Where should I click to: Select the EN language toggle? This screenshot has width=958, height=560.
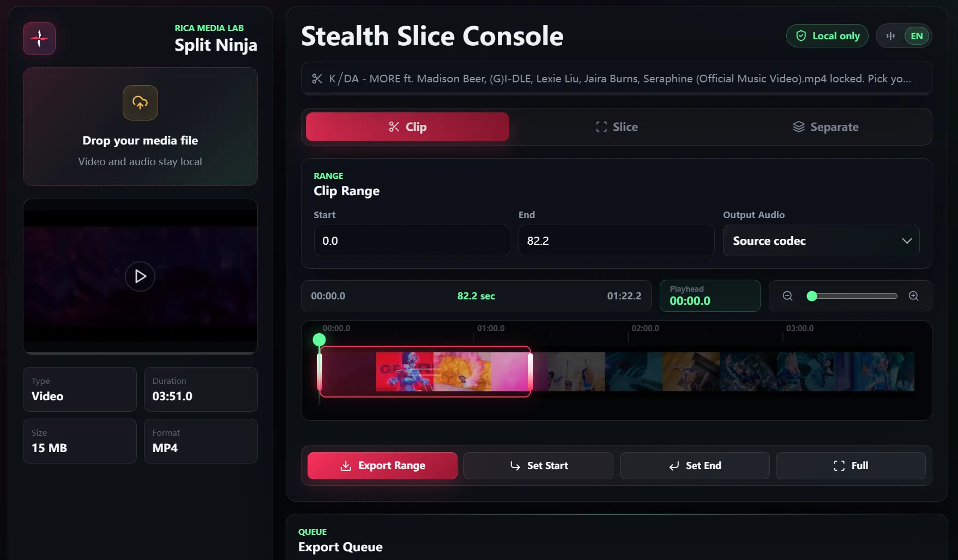point(917,36)
